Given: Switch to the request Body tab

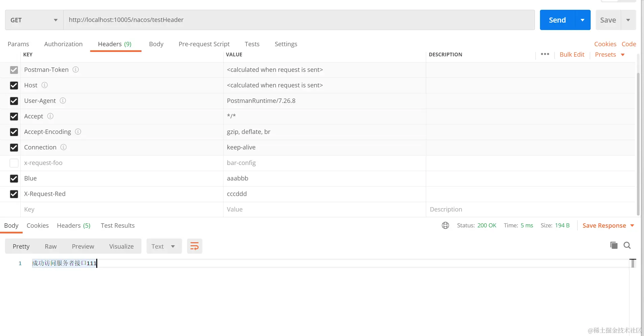Looking at the screenshot, I should (x=156, y=44).
